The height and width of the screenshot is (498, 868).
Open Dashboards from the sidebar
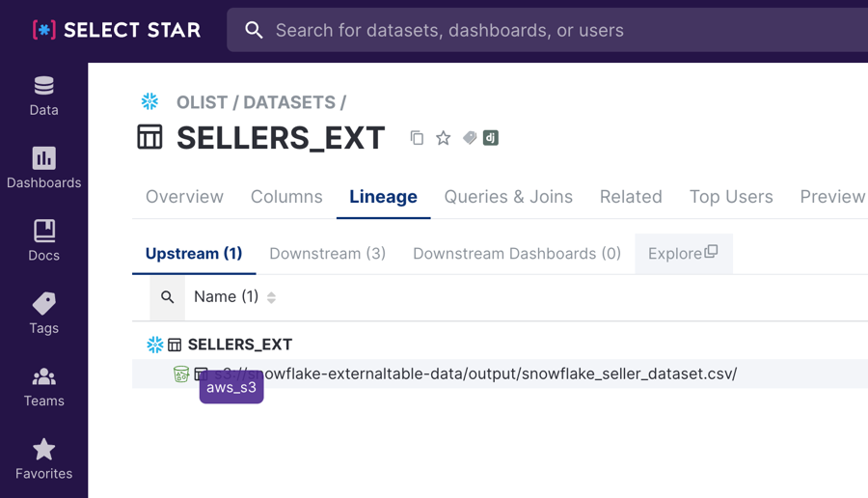[x=43, y=168]
